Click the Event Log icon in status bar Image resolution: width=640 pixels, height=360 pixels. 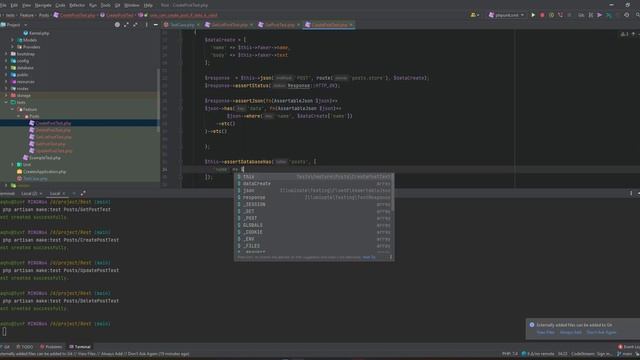620,347
